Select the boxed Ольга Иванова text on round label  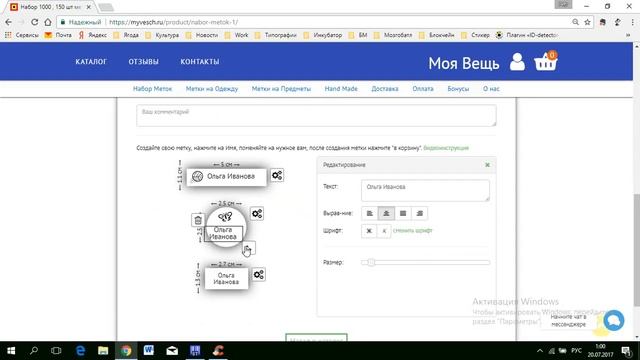(223, 233)
